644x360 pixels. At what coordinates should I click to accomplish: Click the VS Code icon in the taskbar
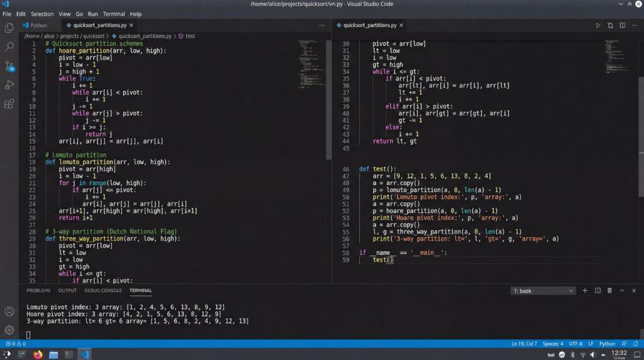coord(85,354)
